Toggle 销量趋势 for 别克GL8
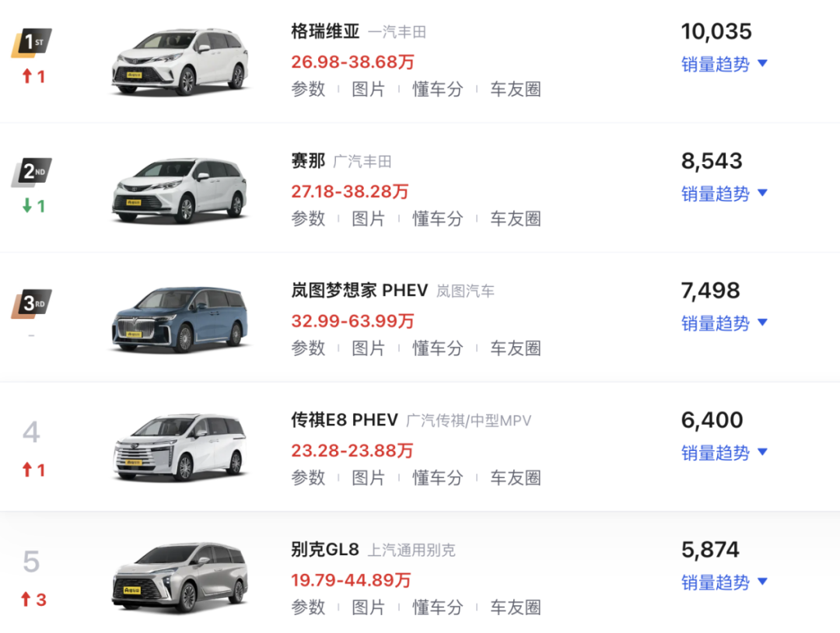This screenshot has height=633, width=840. tap(724, 582)
